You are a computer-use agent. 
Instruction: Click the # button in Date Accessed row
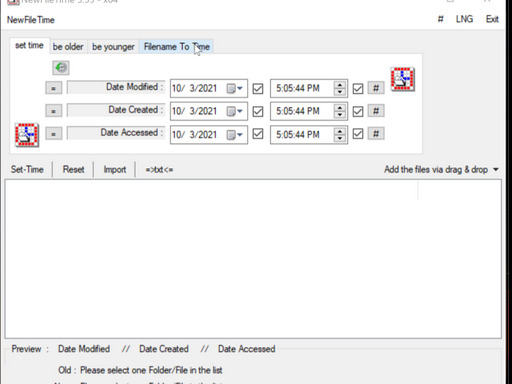(376, 134)
